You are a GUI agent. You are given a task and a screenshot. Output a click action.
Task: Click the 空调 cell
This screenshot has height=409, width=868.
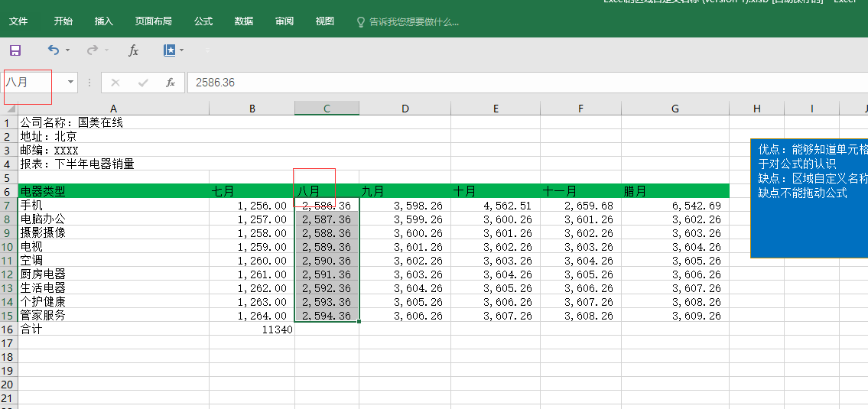(113, 260)
